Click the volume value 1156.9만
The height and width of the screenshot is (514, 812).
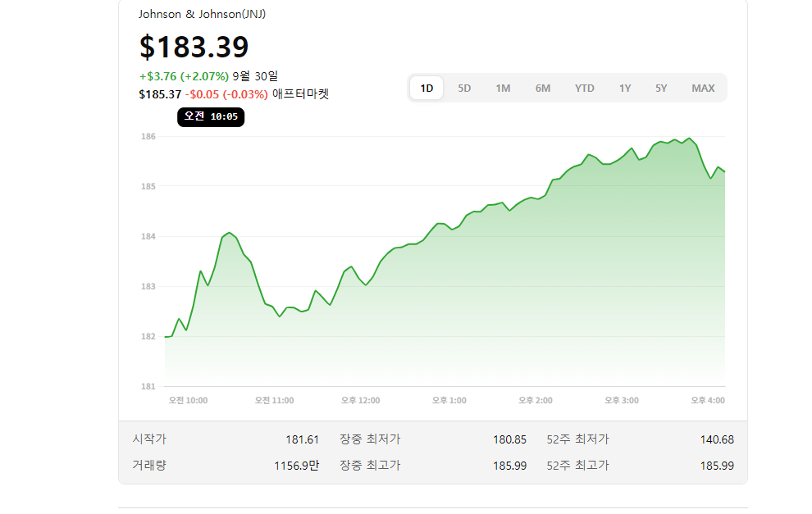297,466
